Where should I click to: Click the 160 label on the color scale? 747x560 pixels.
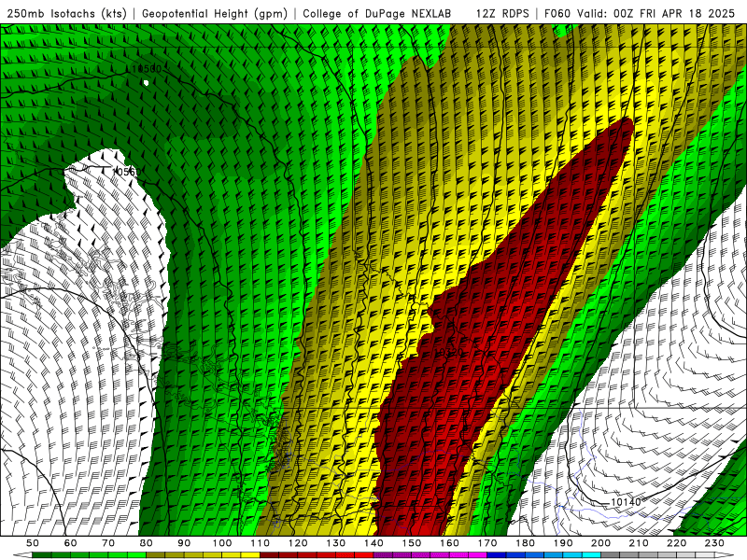point(449,543)
